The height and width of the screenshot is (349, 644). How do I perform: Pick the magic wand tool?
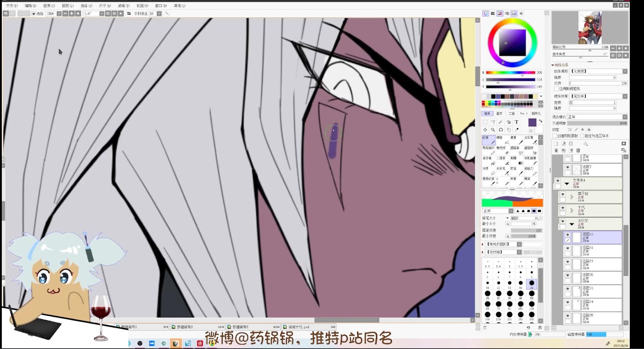501,122
